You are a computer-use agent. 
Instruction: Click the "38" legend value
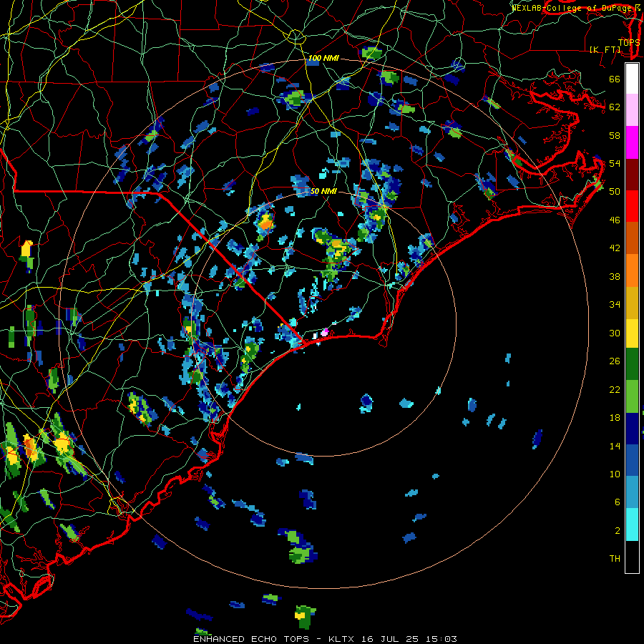(x=615, y=276)
